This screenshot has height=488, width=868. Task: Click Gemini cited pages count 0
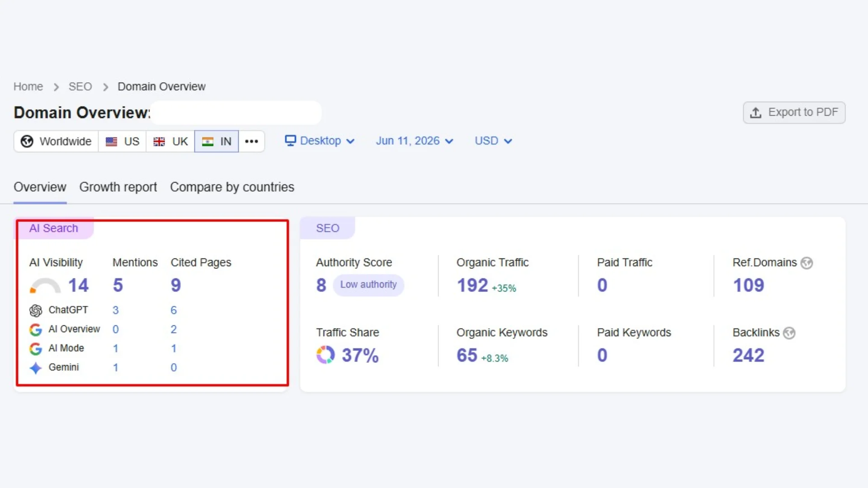[174, 367]
